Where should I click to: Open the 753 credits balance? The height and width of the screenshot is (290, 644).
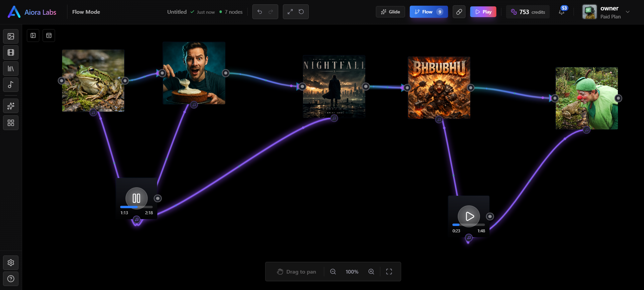(528, 12)
